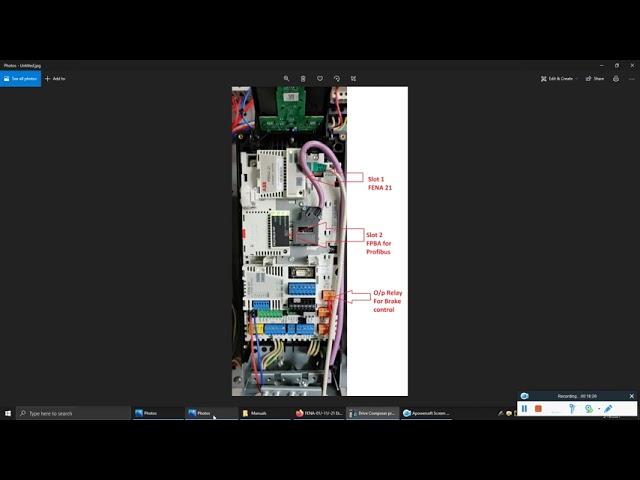Stop the screen recording
Image resolution: width=640 pixels, height=480 pixels.
538,409
